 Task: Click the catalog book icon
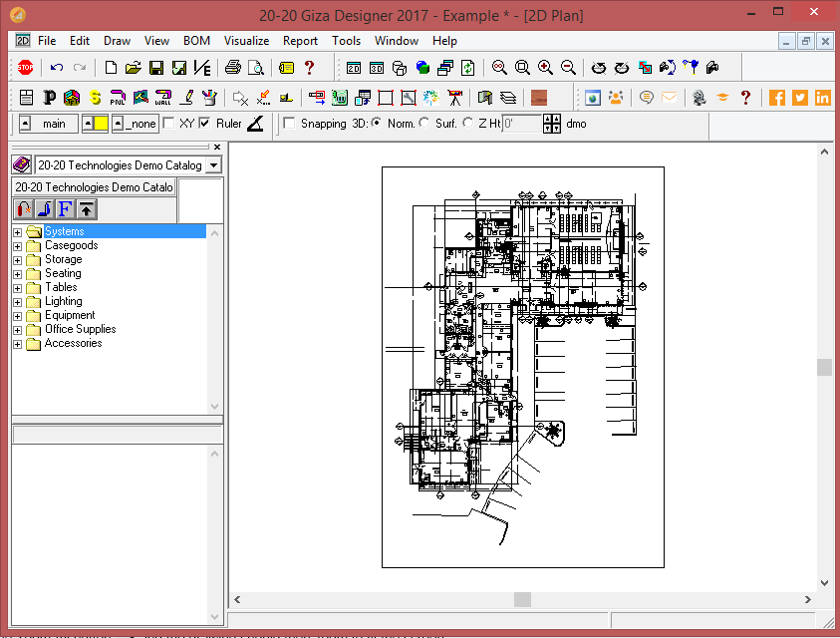[22, 165]
